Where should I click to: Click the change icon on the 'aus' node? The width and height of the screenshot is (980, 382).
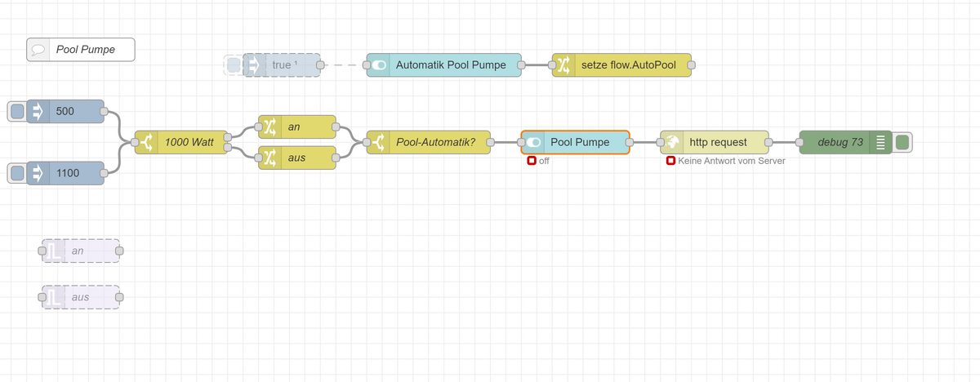click(269, 158)
